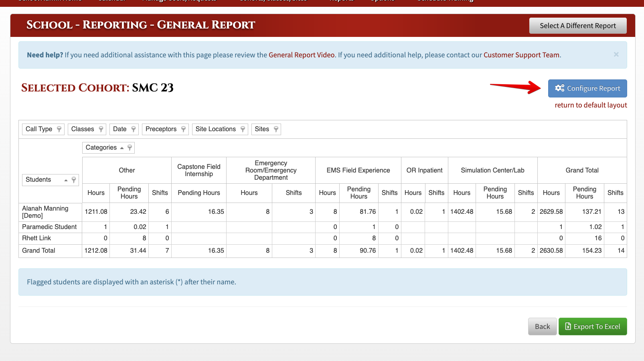Select the Alanah Manning [Demo] row
644x361 pixels.
pyautogui.click(x=50, y=212)
